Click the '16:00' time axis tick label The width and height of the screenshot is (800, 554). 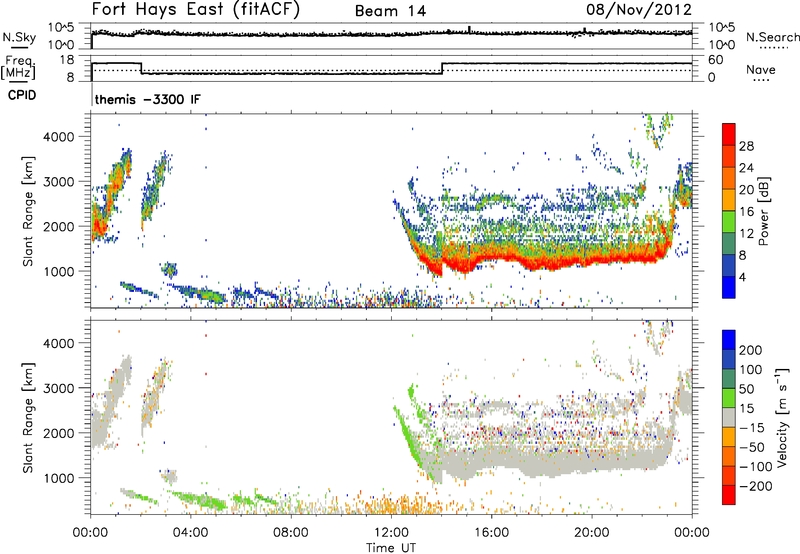point(491,533)
